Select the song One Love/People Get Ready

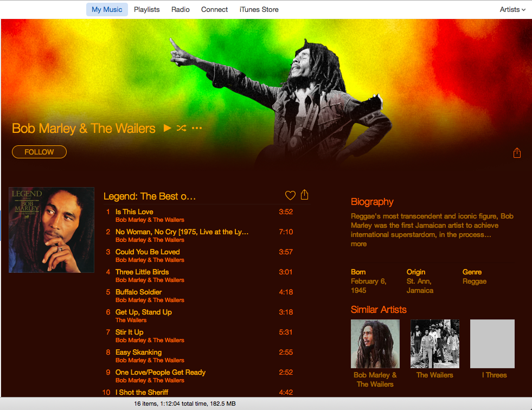(x=161, y=372)
